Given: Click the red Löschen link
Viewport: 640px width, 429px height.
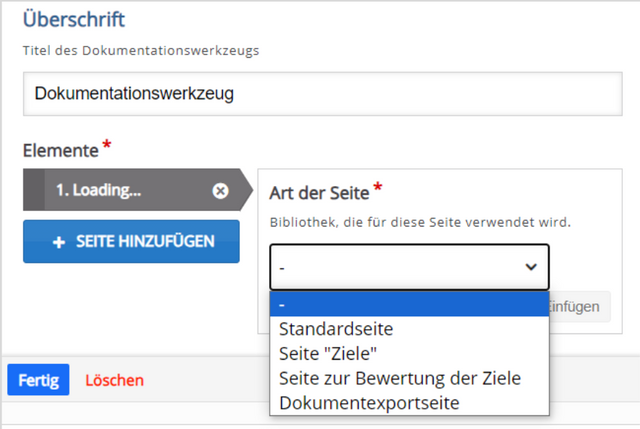Looking at the screenshot, I should click(x=114, y=380).
